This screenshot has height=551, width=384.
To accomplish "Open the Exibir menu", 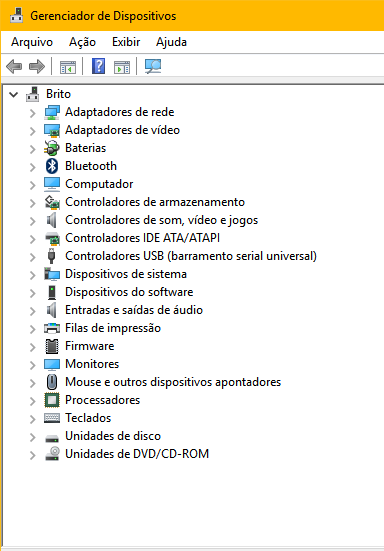I will pos(126,42).
